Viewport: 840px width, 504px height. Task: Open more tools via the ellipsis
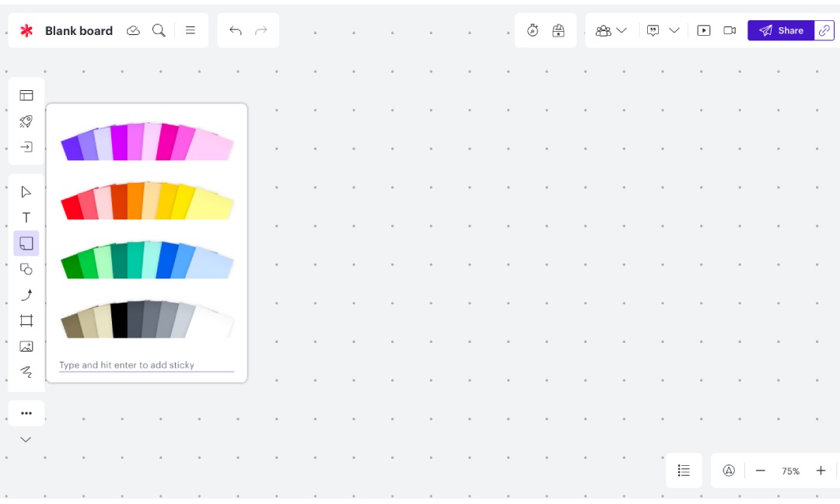pyautogui.click(x=26, y=413)
